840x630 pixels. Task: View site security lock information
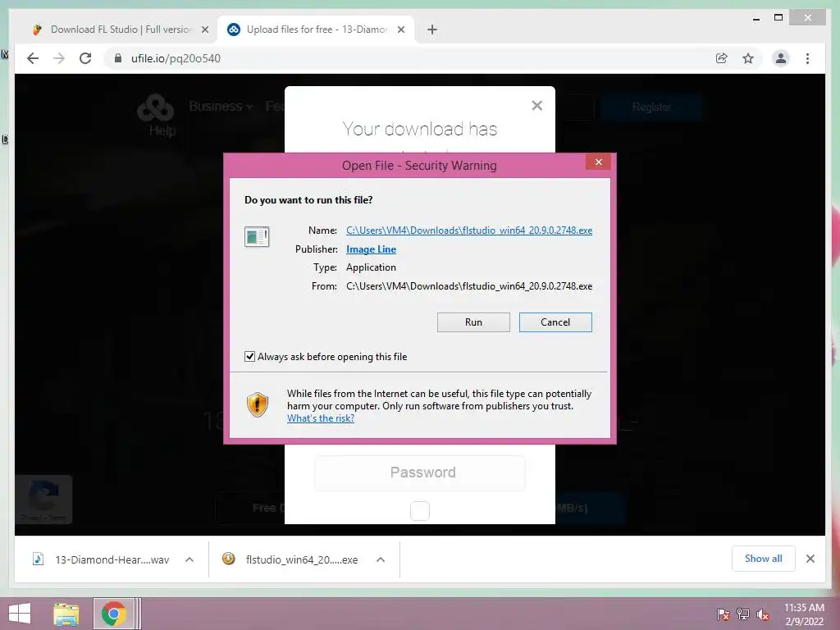click(118, 58)
